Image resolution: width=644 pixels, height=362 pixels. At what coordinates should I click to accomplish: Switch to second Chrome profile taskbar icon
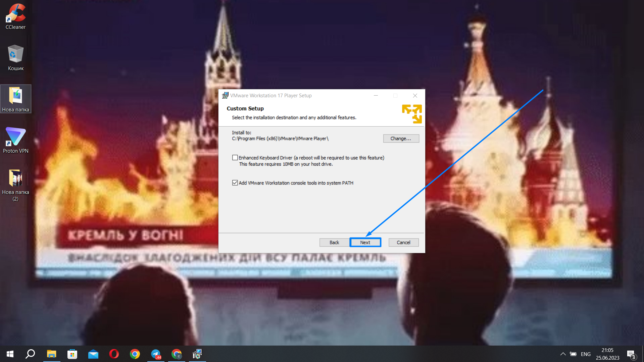click(x=177, y=354)
